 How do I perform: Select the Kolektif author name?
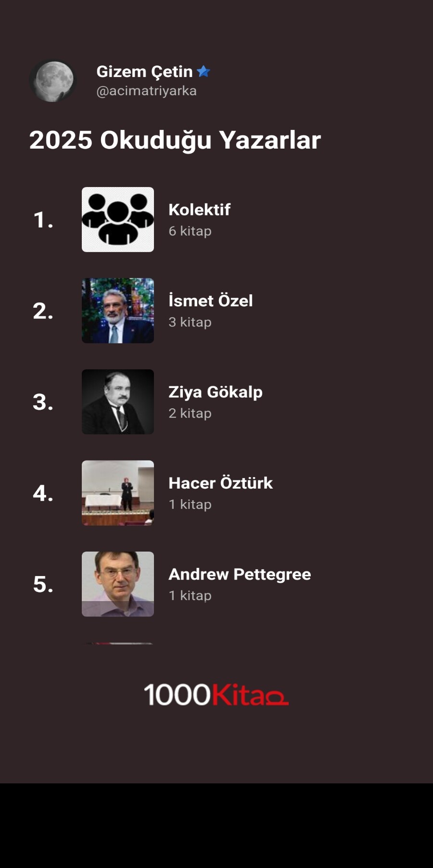(199, 210)
